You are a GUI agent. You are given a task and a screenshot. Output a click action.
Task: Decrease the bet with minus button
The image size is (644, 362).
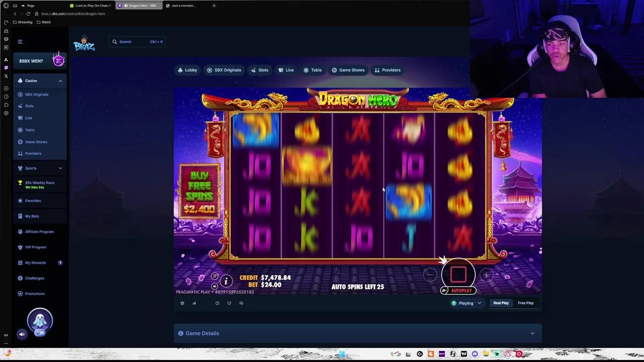point(430,275)
